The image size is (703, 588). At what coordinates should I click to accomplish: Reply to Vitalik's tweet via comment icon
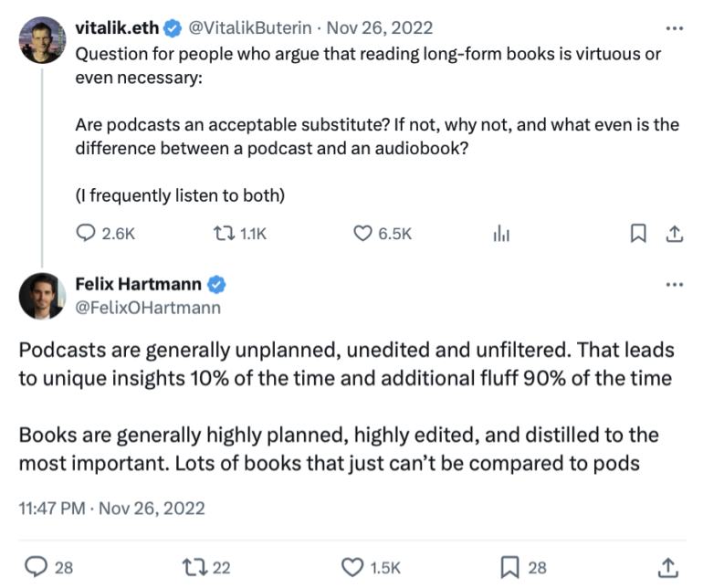85,234
